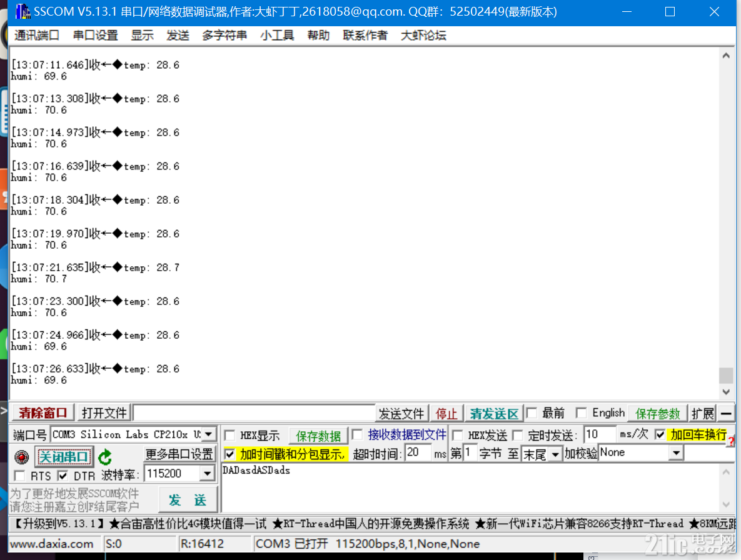Click the 停止 button
Viewport: 741px width, 560px height.
[x=446, y=414]
